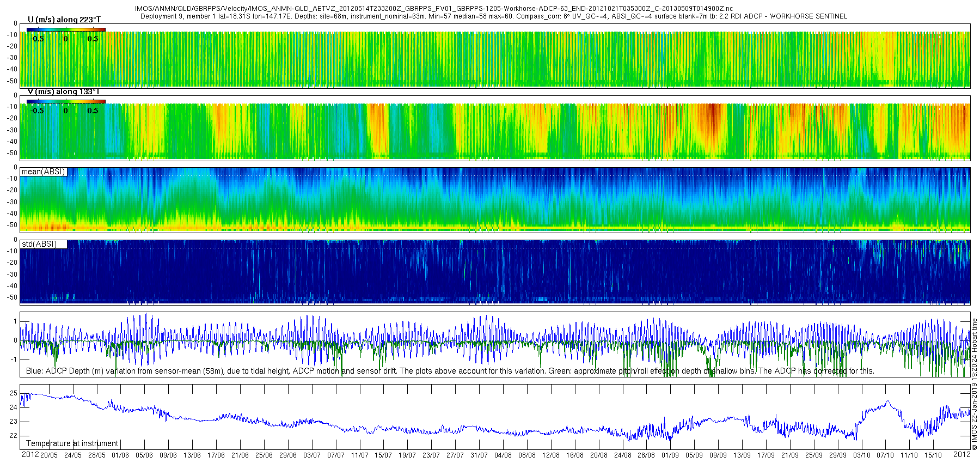Screen dimensions: 980x463
Task: Select the mean(ABSI) panel label
Action: (44, 172)
